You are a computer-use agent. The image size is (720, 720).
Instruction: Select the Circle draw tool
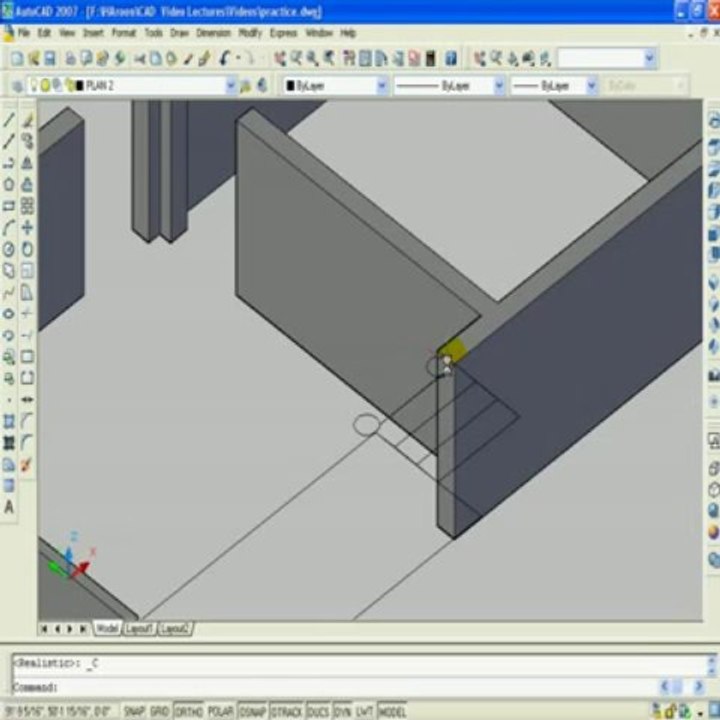click(x=9, y=249)
